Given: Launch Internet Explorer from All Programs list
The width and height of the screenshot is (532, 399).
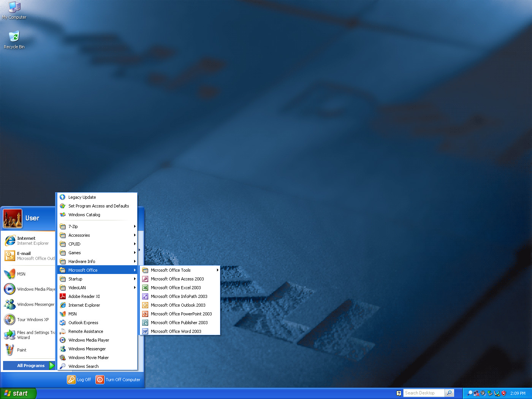Looking at the screenshot, I should click(x=97, y=305).
